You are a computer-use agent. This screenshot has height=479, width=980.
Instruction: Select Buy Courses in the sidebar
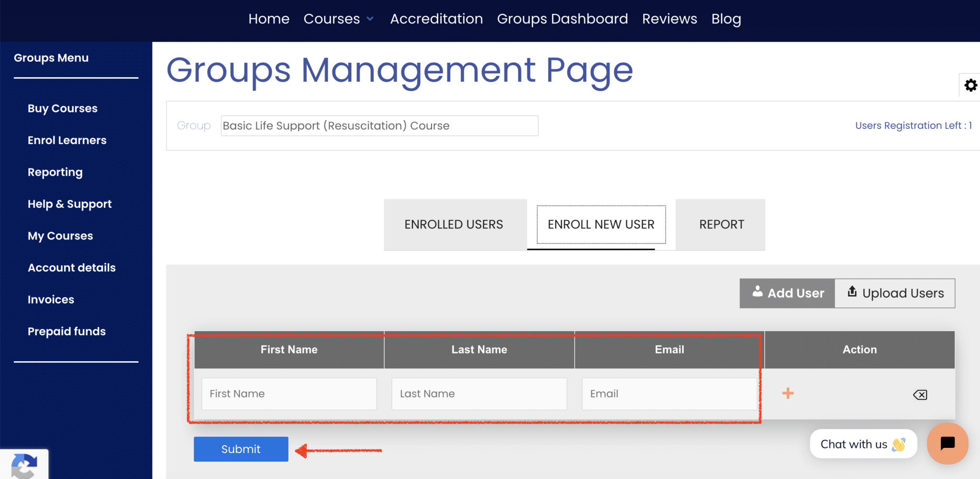pyautogui.click(x=62, y=108)
